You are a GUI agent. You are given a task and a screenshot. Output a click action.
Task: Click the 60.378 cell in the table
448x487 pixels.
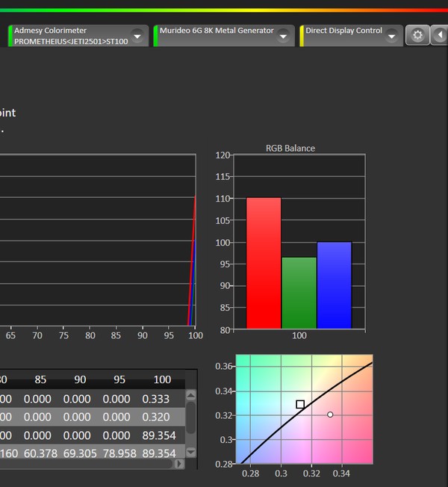coord(40,453)
